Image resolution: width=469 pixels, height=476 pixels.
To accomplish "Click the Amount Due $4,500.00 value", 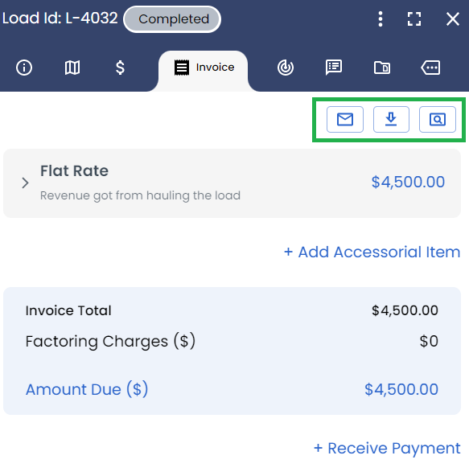I will [401, 389].
